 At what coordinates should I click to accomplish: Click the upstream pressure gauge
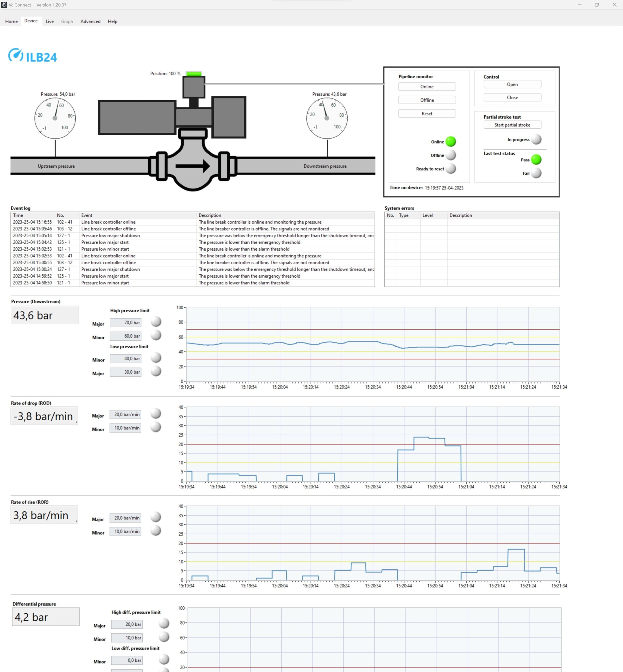55,118
